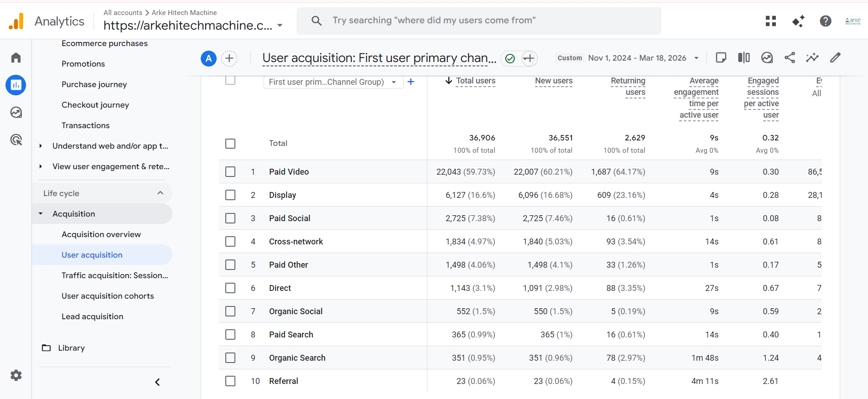Tick the Total row checkbox
The image size is (868, 399).
[230, 144]
